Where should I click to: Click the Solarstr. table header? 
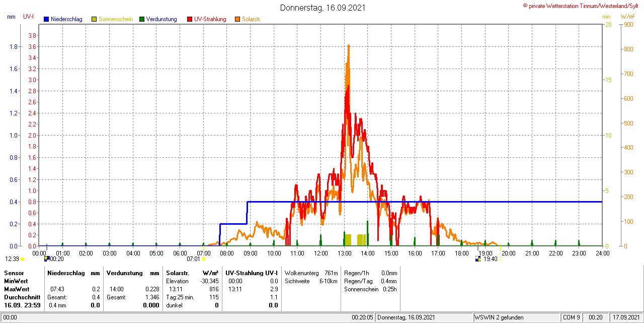(177, 273)
